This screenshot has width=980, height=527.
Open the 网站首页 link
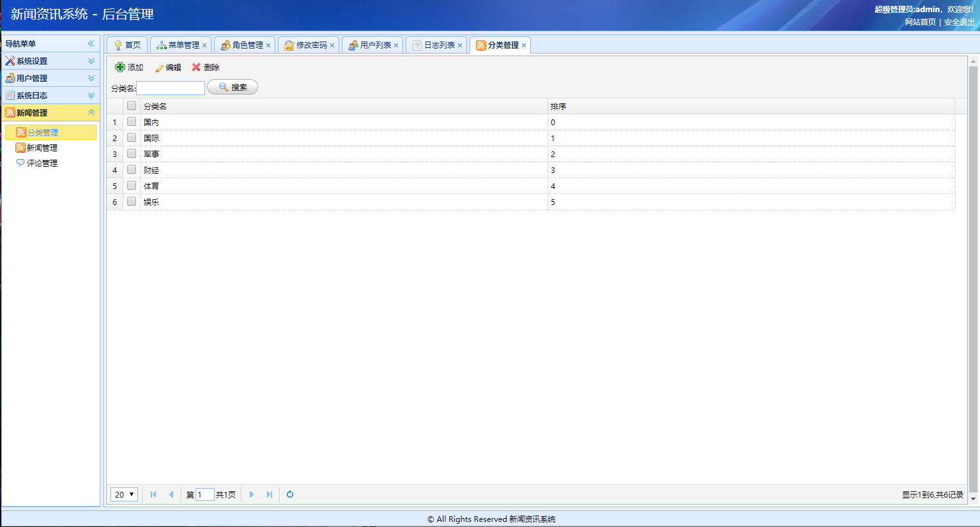click(x=920, y=22)
